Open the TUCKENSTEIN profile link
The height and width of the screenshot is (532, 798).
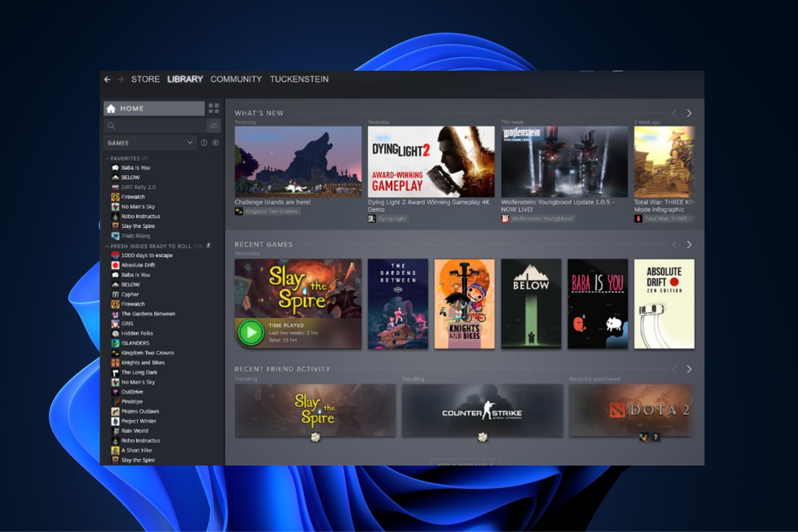299,79
